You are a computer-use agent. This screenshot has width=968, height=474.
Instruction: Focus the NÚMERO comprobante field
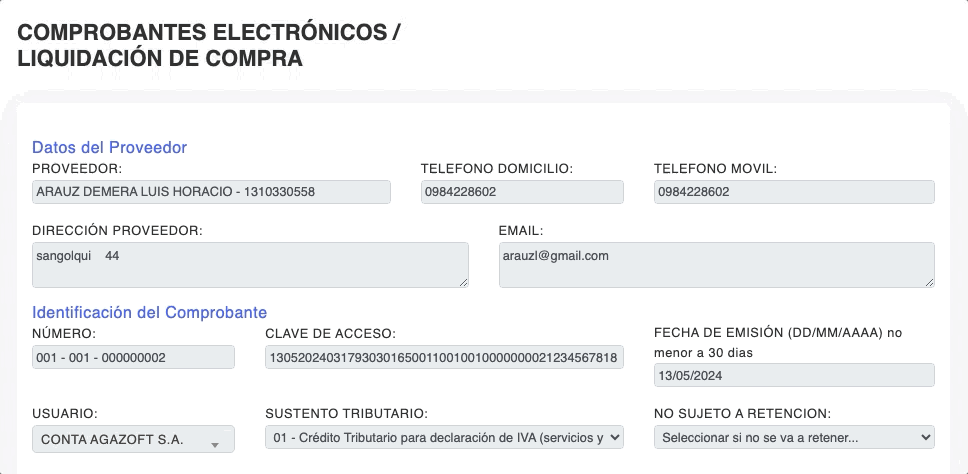coord(133,357)
